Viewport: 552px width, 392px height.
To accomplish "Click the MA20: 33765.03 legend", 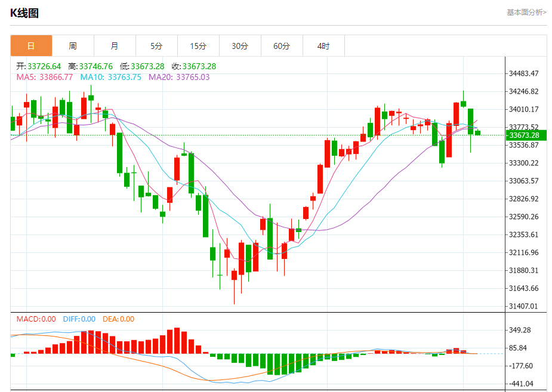I will (179, 77).
